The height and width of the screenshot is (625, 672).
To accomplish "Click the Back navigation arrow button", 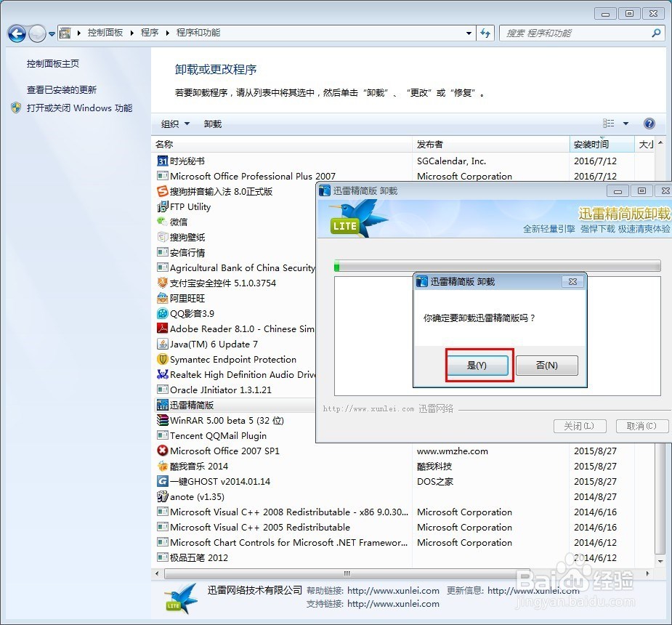I will [17, 33].
